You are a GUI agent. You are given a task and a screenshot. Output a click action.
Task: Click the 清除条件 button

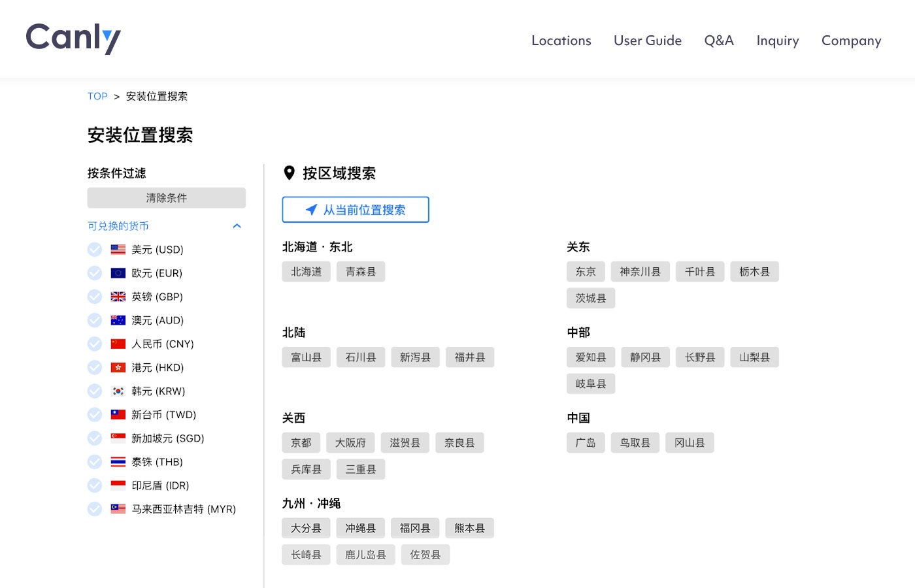(167, 198)
